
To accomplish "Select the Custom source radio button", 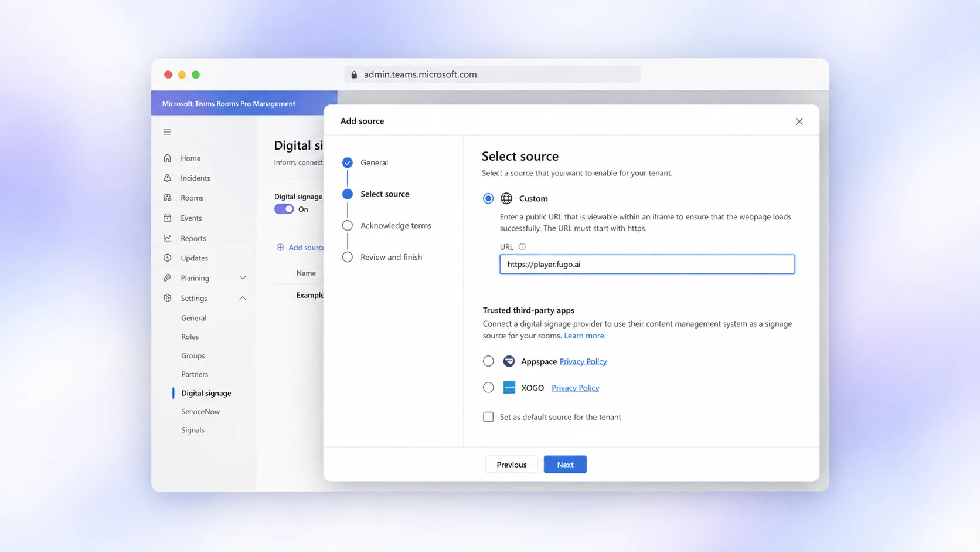I will click(x=488, y=198).
